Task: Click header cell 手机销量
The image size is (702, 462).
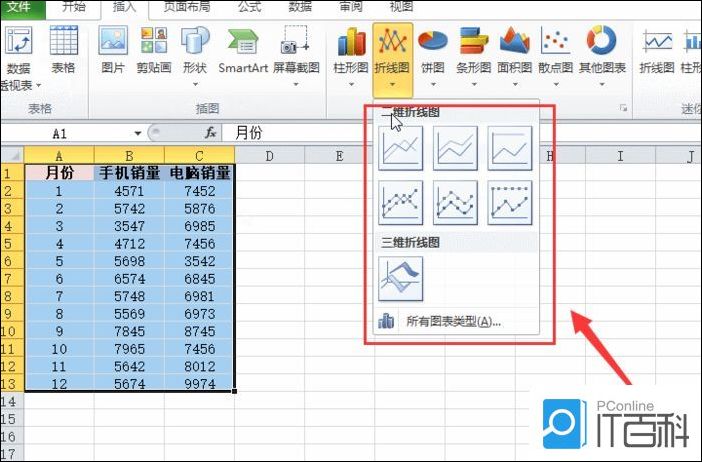Action: (129, 173)
